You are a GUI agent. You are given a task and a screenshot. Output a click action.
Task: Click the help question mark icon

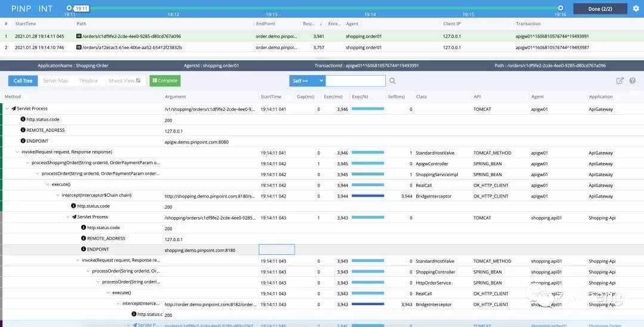tap(632, 81)
